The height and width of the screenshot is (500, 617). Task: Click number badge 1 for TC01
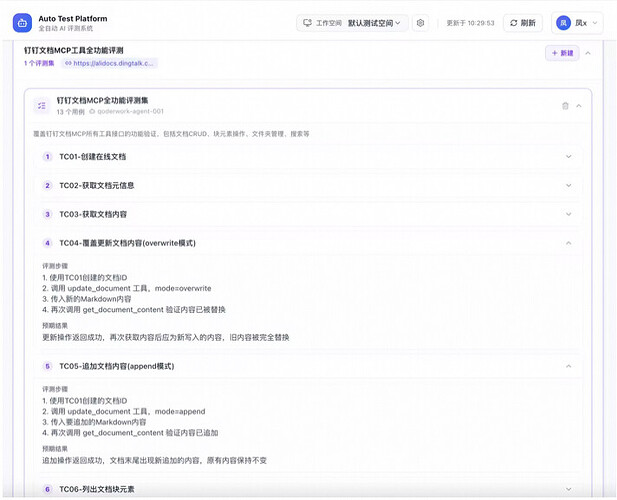pos(47,157)
